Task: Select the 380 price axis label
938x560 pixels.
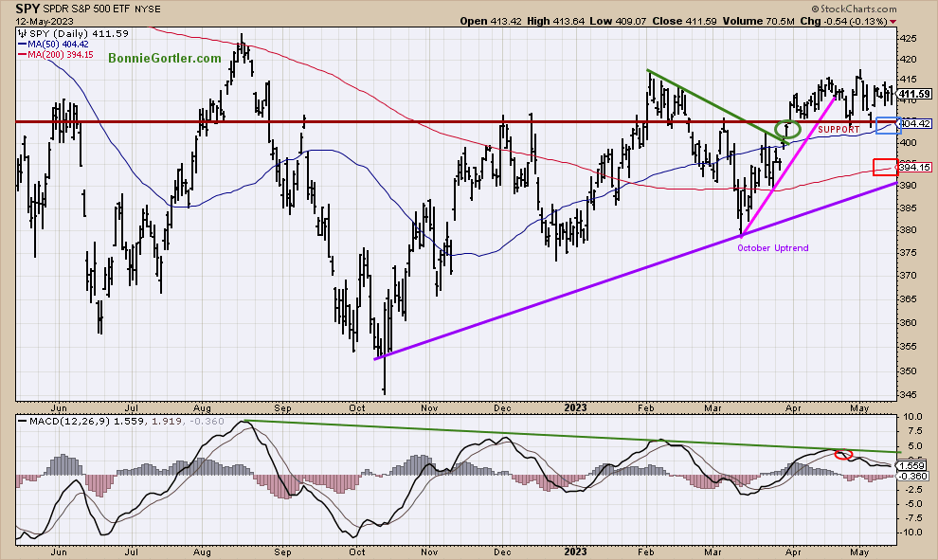Action: point(908,229)
